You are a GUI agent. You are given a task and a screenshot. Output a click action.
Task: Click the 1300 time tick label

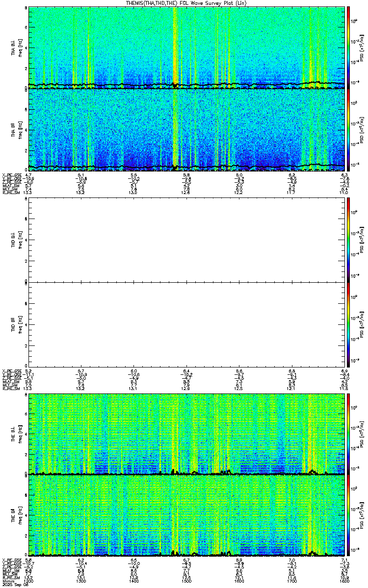point(81,581)
